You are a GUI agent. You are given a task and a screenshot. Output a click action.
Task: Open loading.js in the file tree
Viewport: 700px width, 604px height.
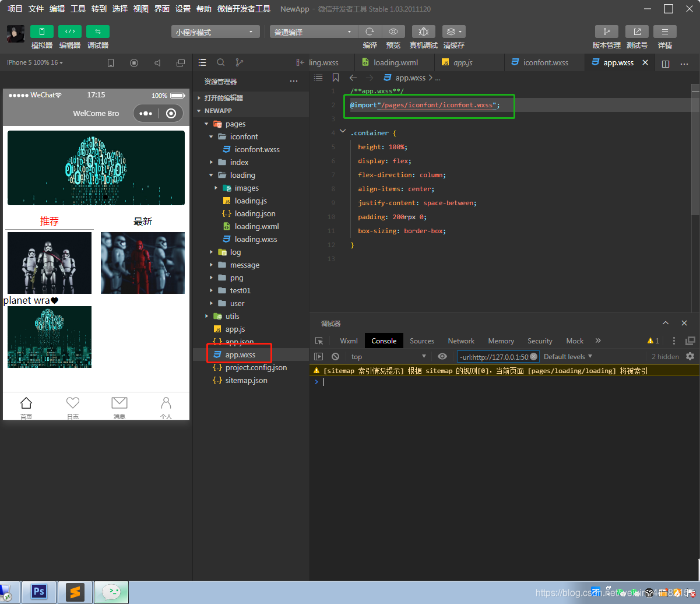[251, 201]
